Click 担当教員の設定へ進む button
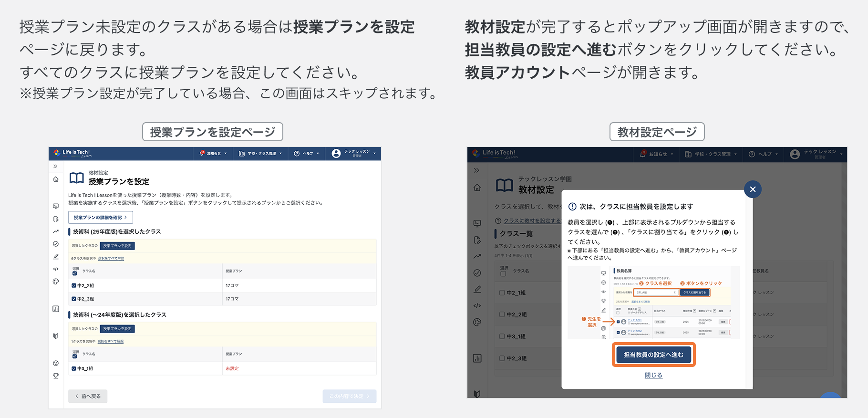 653,355
